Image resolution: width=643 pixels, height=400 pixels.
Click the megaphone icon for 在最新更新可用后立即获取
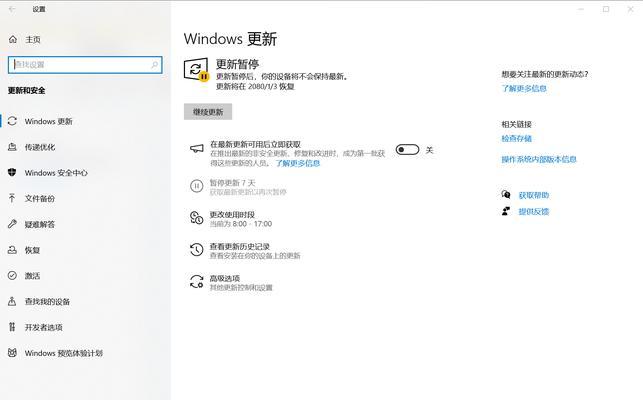tap(197, 149)
